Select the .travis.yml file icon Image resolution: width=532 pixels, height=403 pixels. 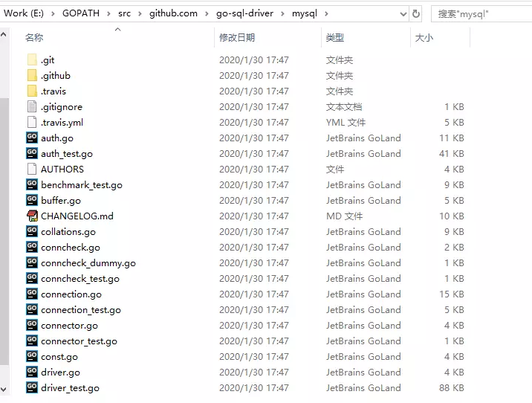click(x=32, y=122)
